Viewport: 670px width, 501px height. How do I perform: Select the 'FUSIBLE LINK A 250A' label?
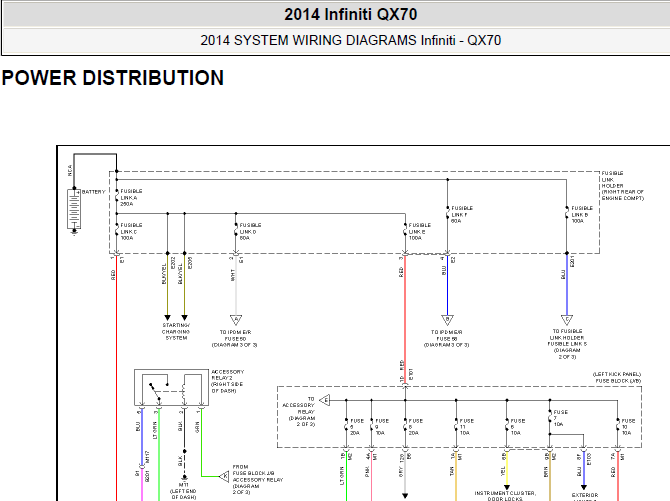click(131, 197)
